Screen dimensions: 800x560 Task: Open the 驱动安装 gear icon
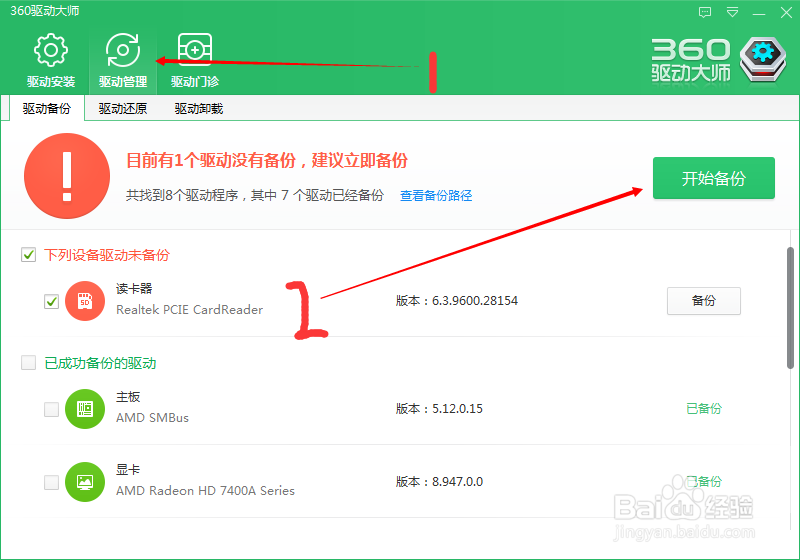51,50
